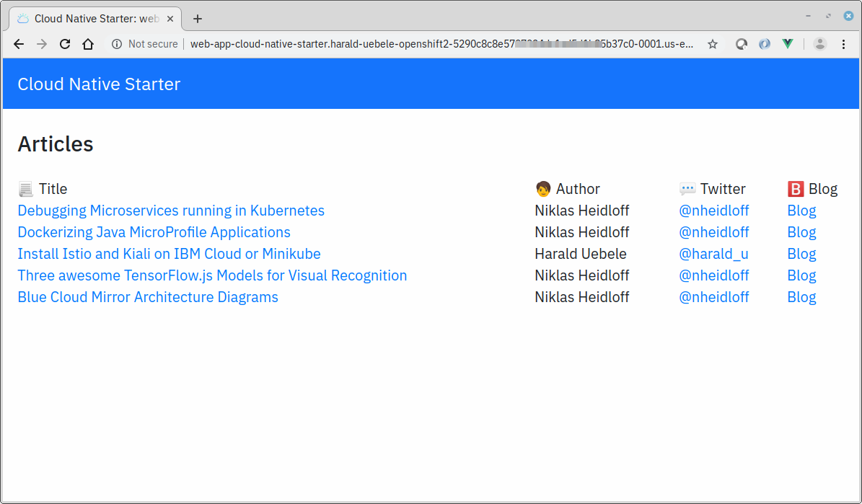Viewport: 862px width, 504px height.
Task: Visit @nheidloff Twitter in the Dockerizing Java row
Action: coord(713,232)
